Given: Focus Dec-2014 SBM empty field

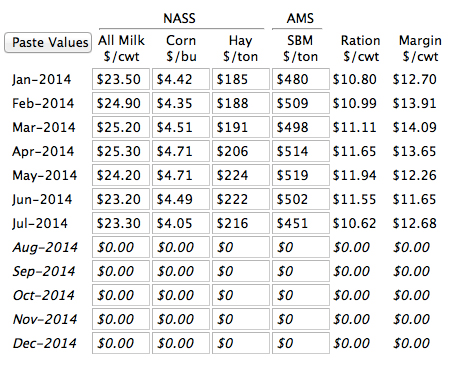Looking at the screenshot, I should [301, 343].
